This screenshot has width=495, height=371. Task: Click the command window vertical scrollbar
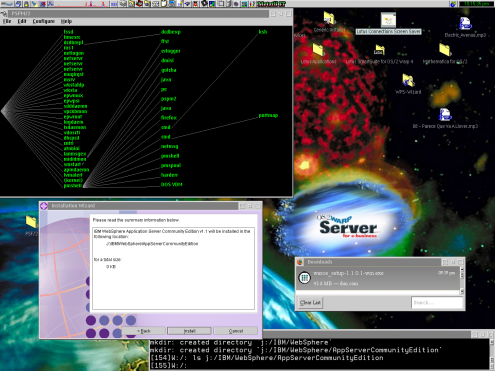click(492, 354)
